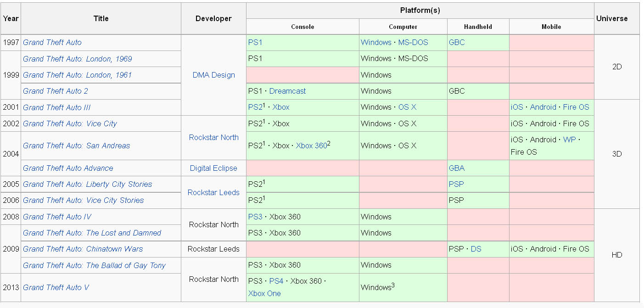
Task: Follow the blue Rockstar Leeds developer link
Action: point(214,192)
